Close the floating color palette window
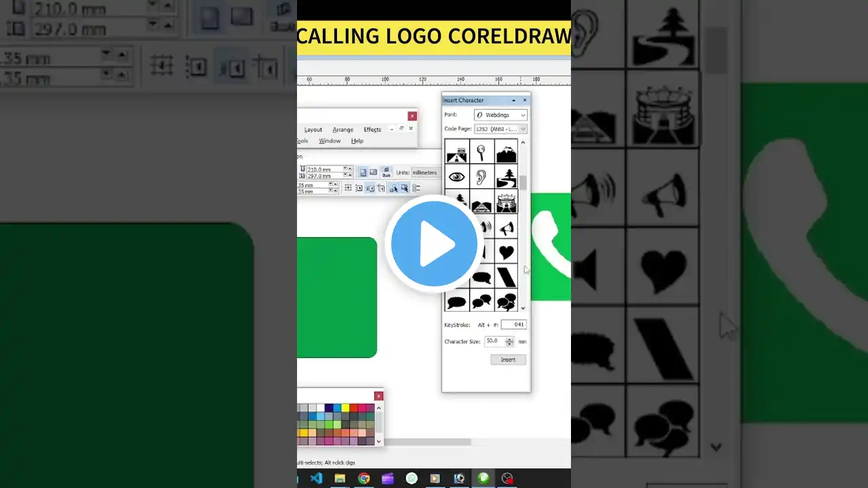This screenshot has width=868, height=488. coord(378,396)
